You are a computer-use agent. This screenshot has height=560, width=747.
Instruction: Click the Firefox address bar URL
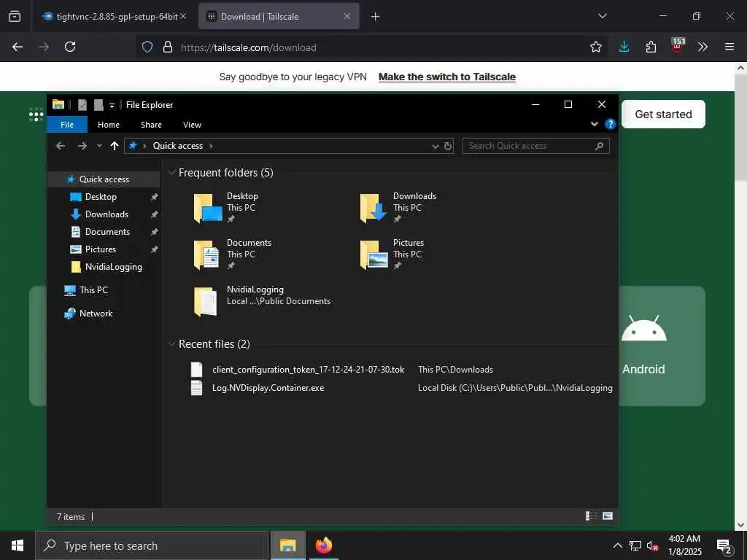248,47
